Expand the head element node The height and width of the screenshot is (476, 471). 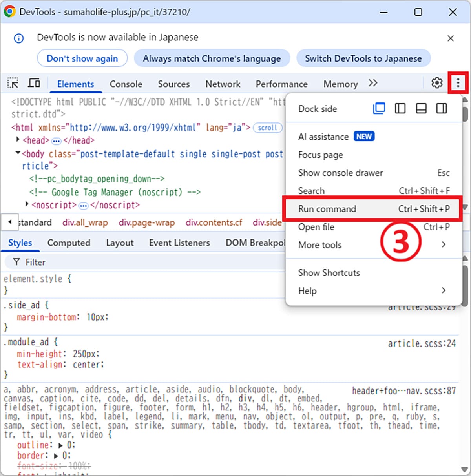pos(18,140)
